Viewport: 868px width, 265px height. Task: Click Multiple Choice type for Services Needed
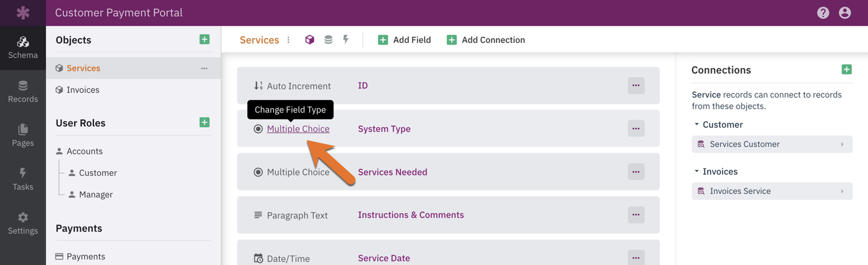(298, 172)
